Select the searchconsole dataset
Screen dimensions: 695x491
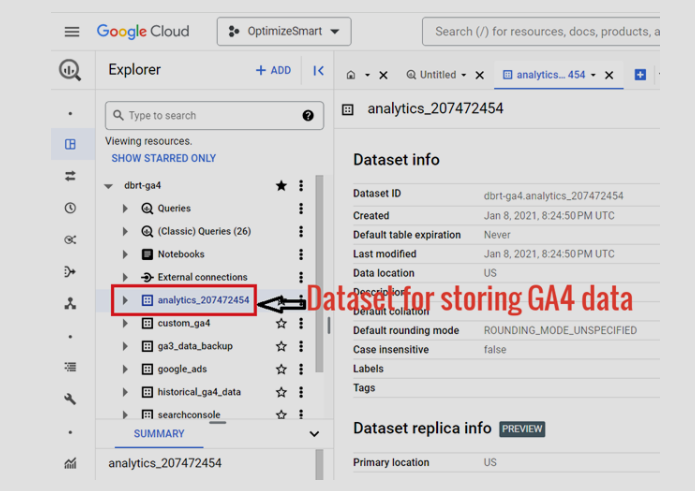click(189, 415)
